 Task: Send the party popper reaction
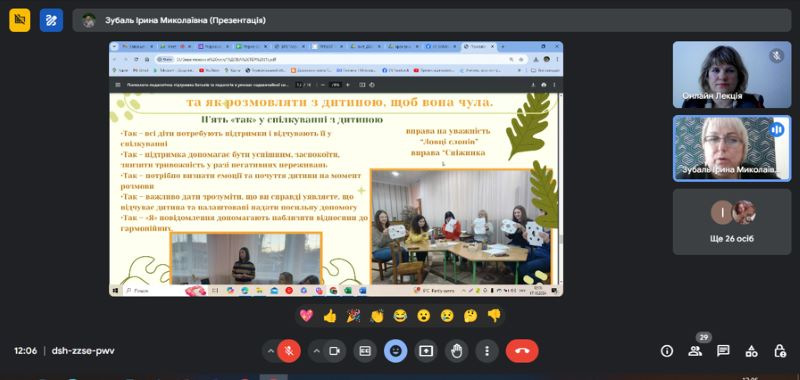tap(353, 316)
